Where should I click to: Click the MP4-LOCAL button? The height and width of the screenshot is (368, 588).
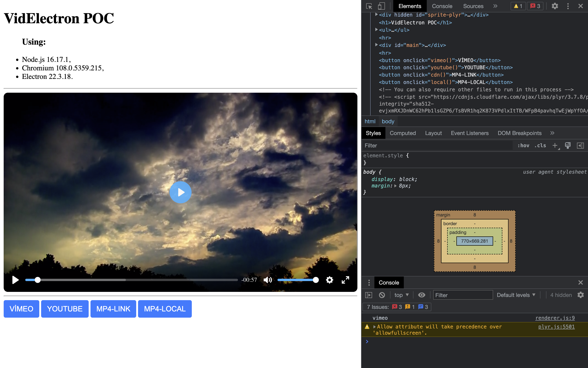165,309
